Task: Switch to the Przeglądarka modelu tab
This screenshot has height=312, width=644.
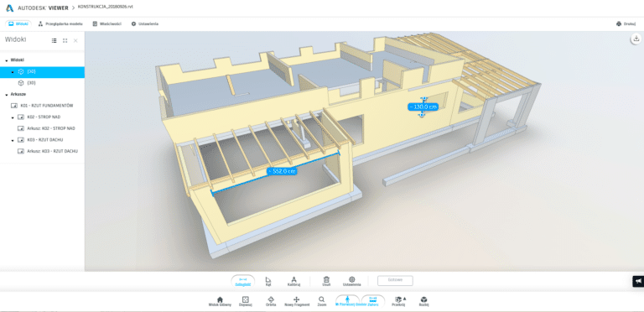Action: (60, 23)
